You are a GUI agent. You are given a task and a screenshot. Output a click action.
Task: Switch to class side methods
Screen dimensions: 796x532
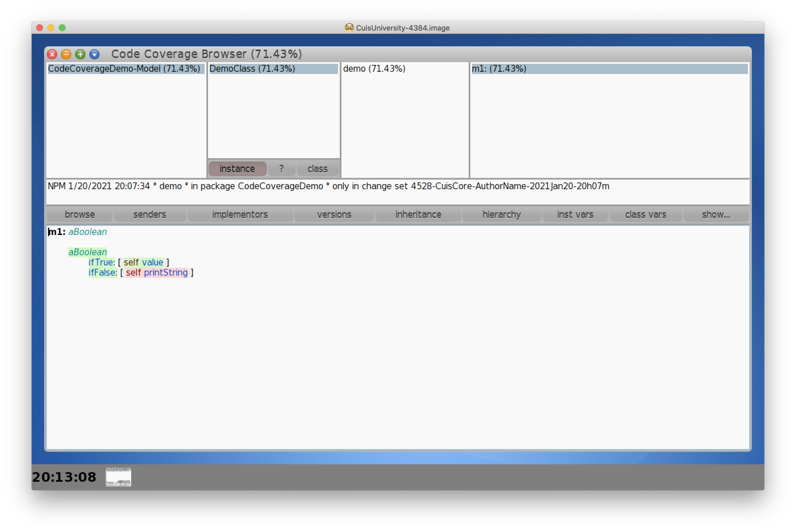[x=317, y=169]
